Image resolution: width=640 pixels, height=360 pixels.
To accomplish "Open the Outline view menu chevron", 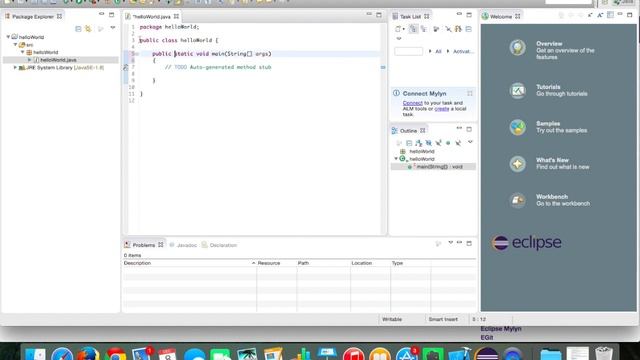I will click(x=470, y=142).
